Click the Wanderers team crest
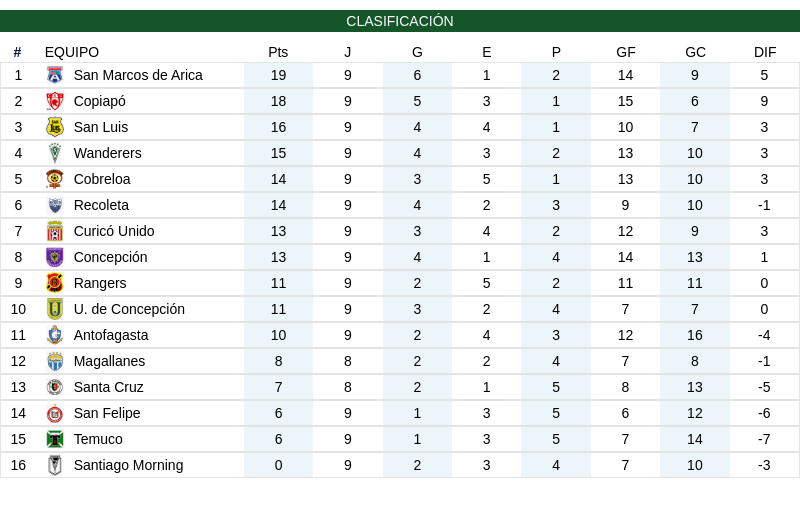Screen dimensions: 800x512 [55, 153]
